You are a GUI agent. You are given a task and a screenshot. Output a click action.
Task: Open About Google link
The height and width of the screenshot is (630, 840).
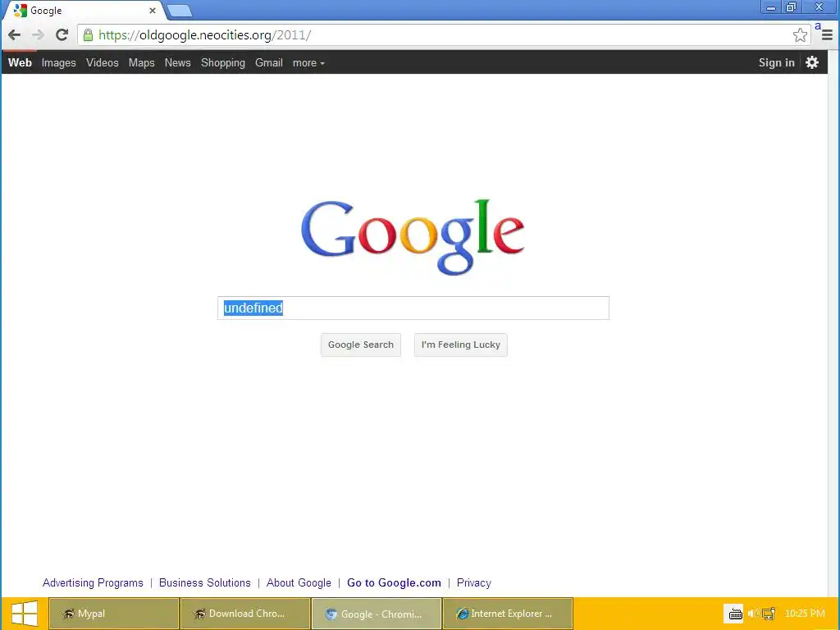pos(299,583)
